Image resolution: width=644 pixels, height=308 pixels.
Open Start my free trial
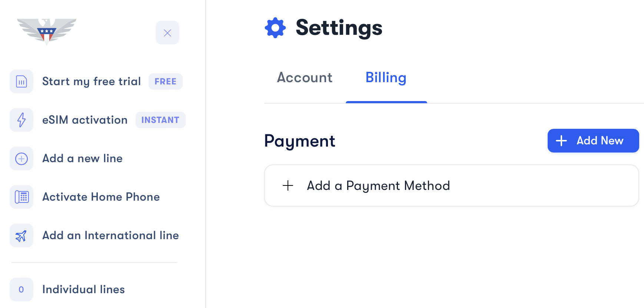(92, 81)
